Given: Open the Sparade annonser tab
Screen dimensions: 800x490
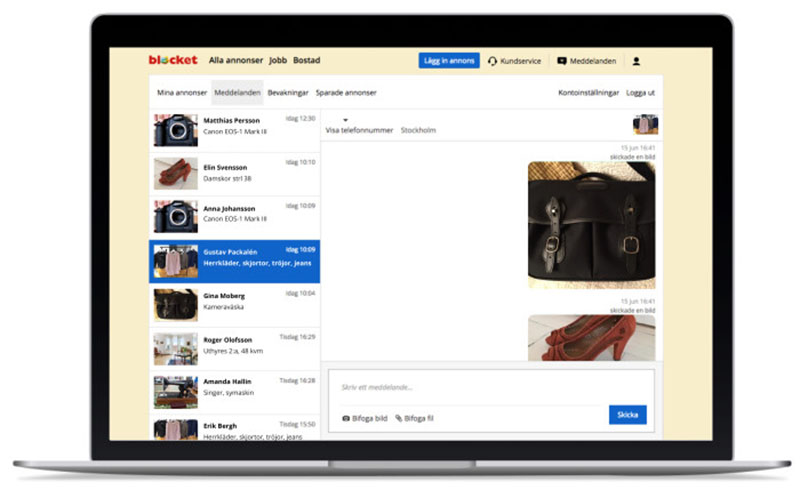Looking at the screenshot, I should click(346, 93).
